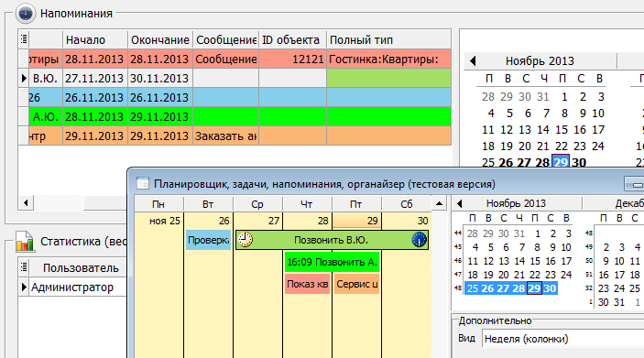The width and height of the screenshot is (644, 358).
Task: Click the Статистика bar chart icon
Action: [x=25, y=241]
